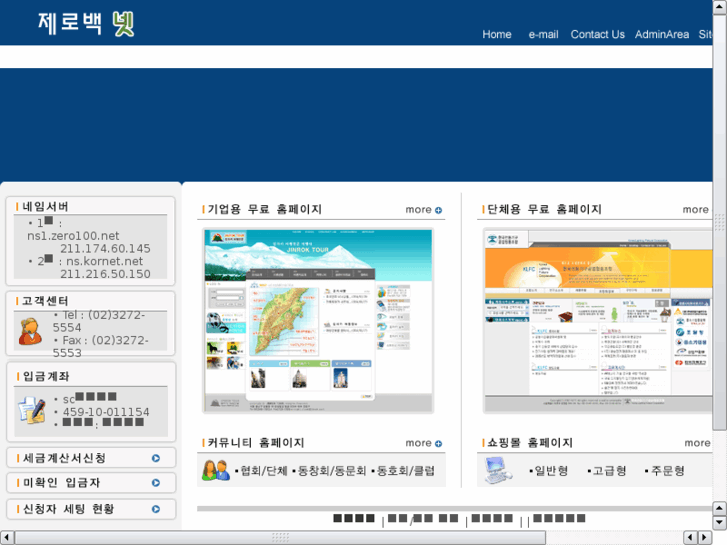Select 일반형 shopping mall type
Viewport: 727px width, 545px height.
(x=549, y=471)
